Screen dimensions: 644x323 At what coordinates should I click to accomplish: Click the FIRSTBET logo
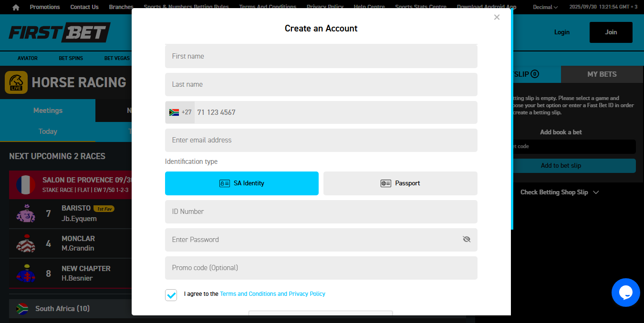[x=59, y=32]
